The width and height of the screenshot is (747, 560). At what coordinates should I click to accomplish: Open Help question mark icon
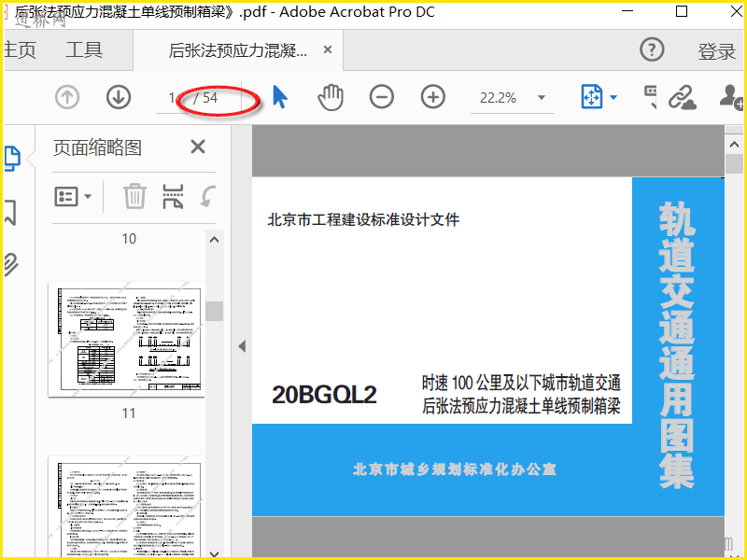(652, 49)
